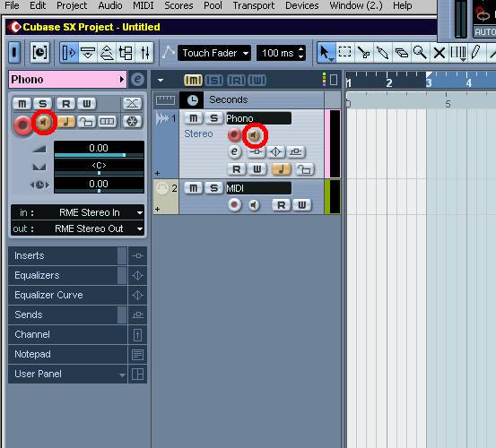Viewport: 496px width, 448px height.
Task: Open the track list options arrow
Action: (x=161, y=81)
